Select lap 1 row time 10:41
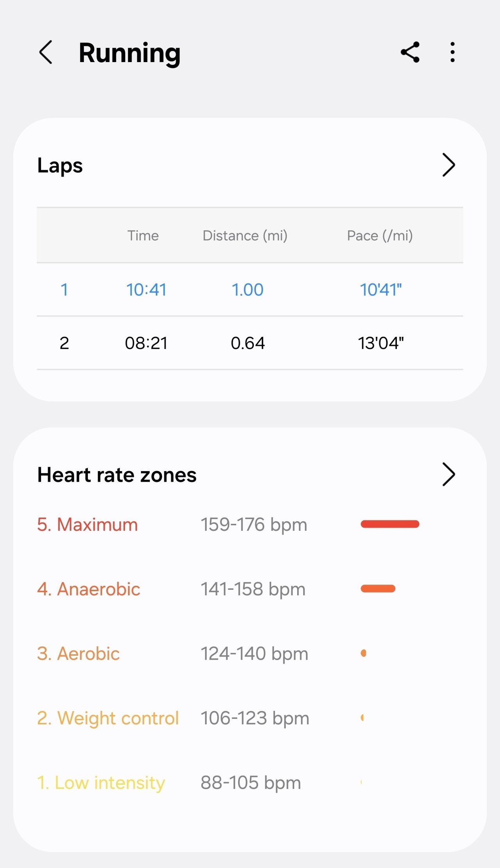500x868 pixels. point(146,290)
